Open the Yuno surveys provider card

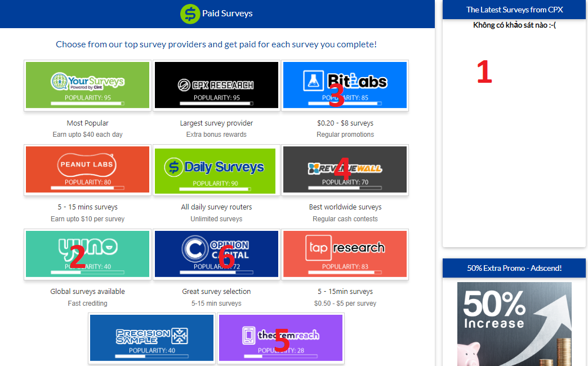tap(87, 255)
